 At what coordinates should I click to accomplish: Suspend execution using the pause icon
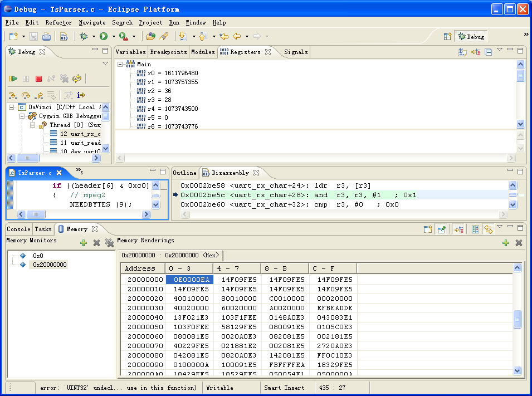(26, 79)
